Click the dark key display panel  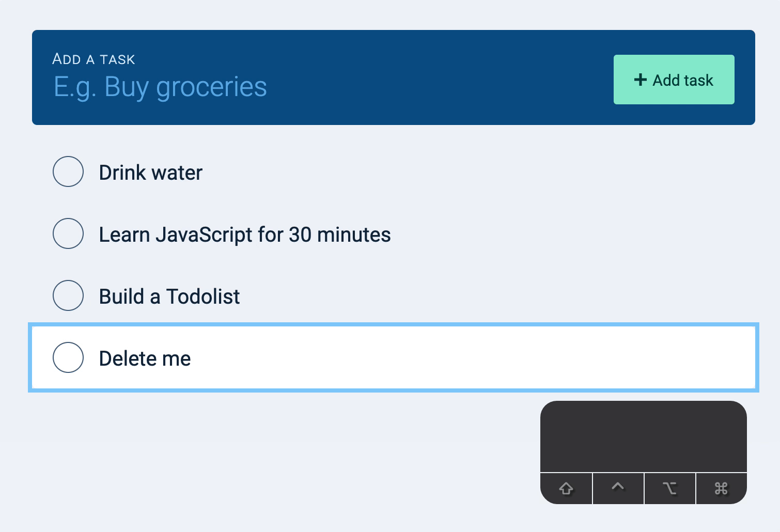(643, 436)
